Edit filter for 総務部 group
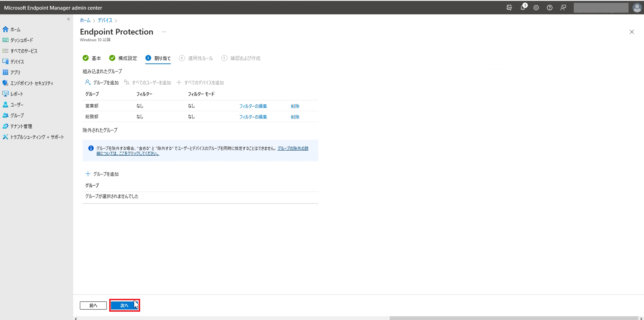 (253, 117)
